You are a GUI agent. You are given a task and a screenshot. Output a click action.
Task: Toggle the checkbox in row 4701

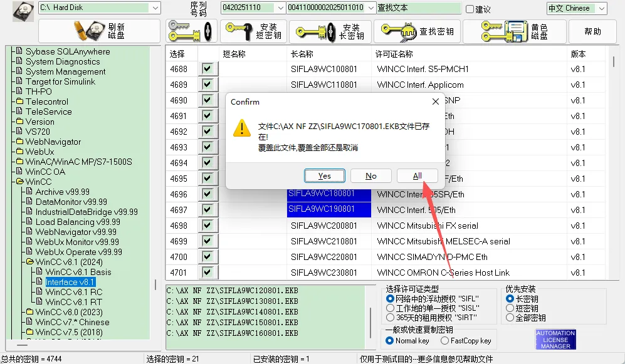coord(207,273)
